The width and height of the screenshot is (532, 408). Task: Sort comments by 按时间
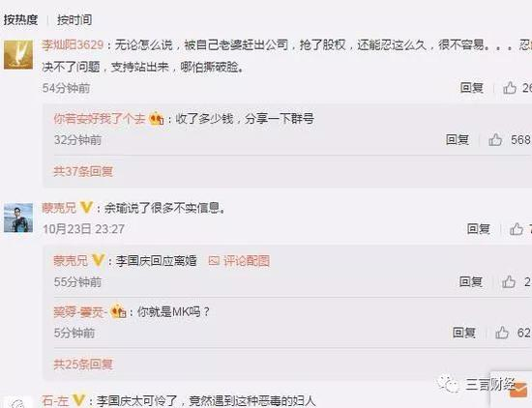(x=74, y=19)
